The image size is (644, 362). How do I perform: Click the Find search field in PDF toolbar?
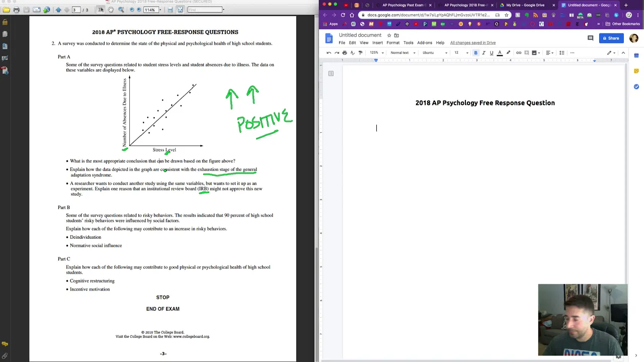tap(204, 10)
